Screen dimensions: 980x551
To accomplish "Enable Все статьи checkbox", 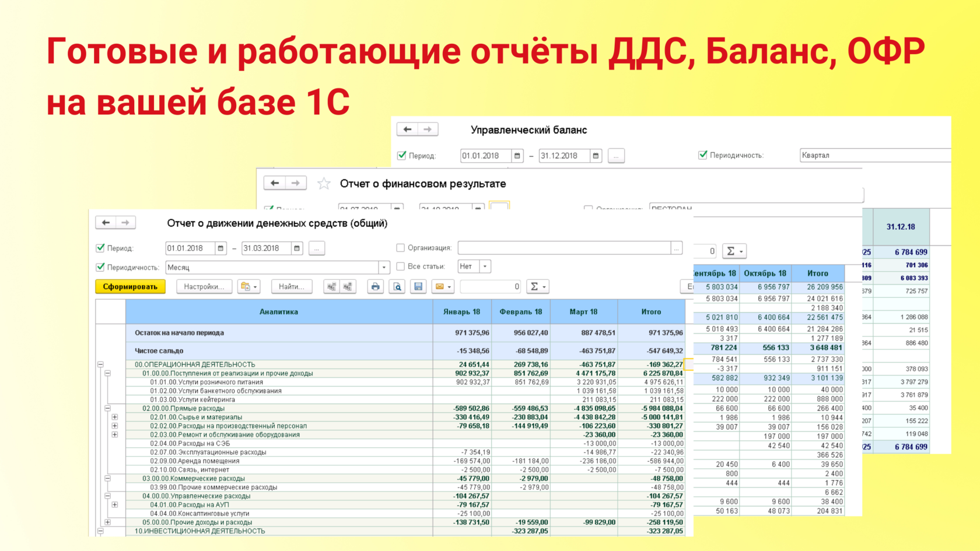I will click(x=400, y=266).
